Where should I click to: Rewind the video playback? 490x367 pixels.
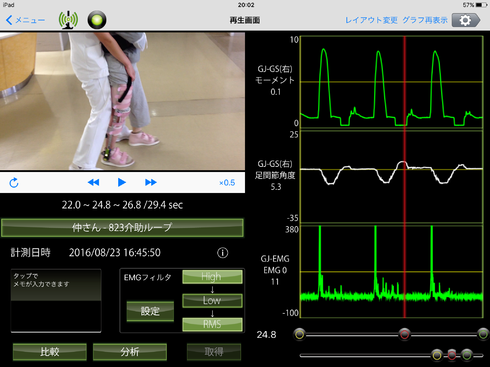(x=94, y=182)
